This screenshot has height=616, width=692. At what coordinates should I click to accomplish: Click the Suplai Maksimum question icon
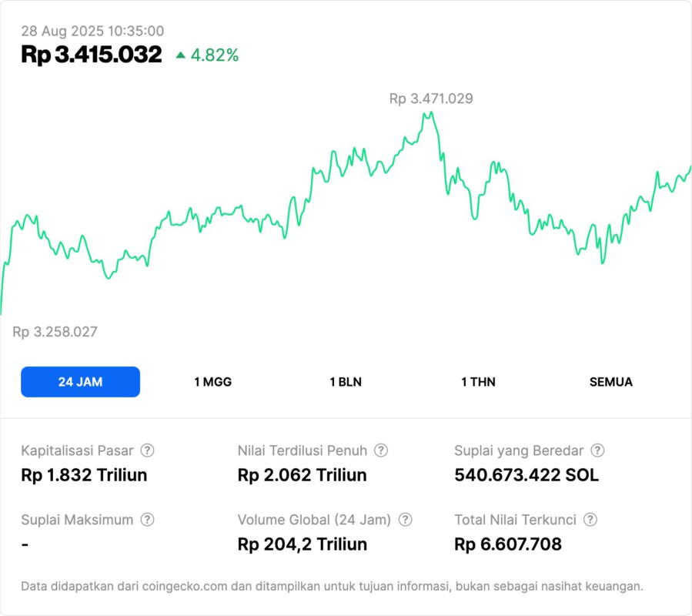point(147,520)
